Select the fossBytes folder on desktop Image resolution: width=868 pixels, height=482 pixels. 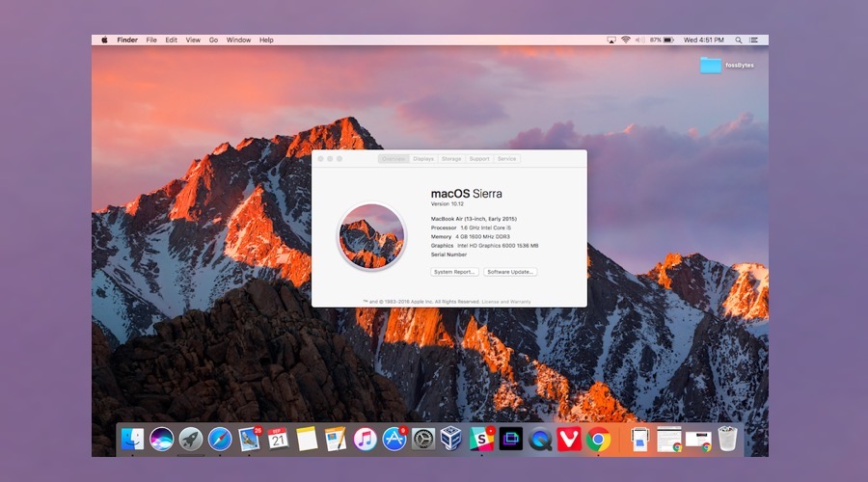coord(711,66)
